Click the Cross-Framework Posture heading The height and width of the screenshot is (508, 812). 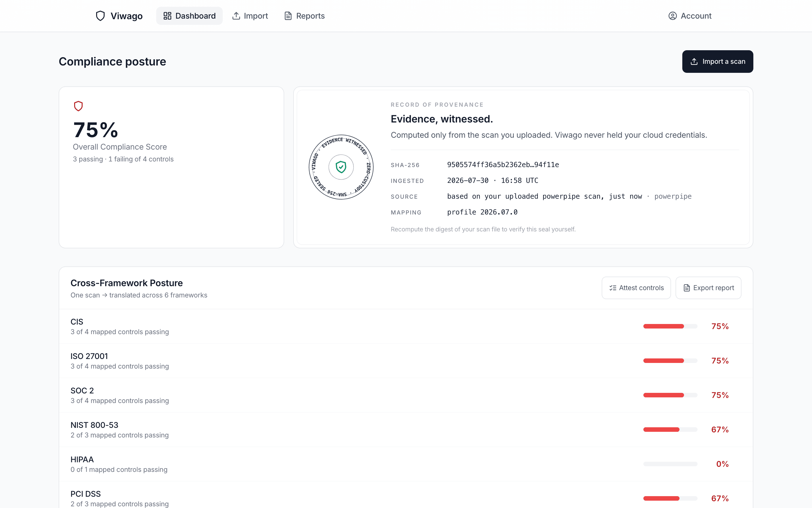pos(127,283)
